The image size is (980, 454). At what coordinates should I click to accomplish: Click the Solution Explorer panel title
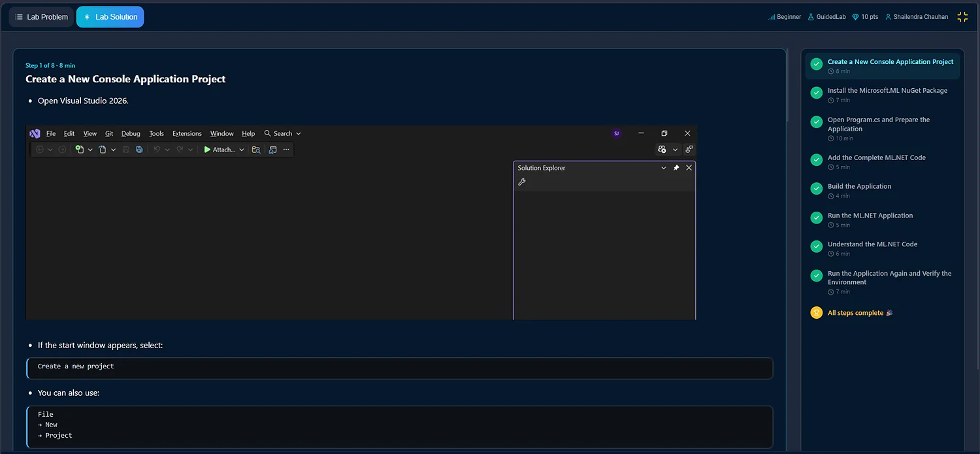[542, 168]
